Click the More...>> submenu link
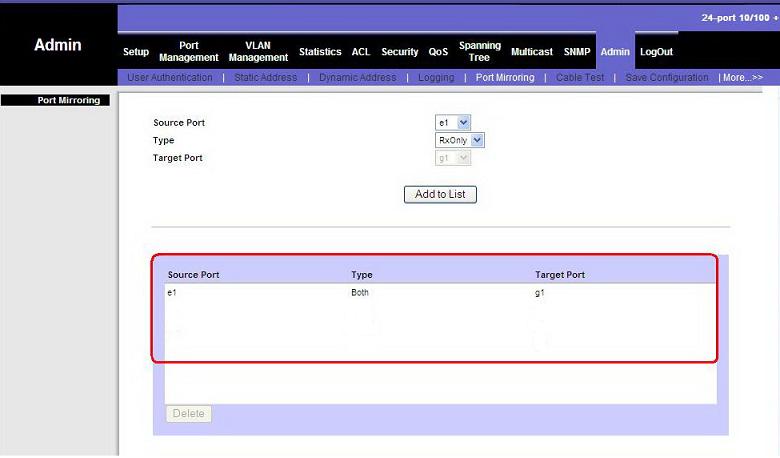Screen dimensions: 780x458 (x=741, y=78)
